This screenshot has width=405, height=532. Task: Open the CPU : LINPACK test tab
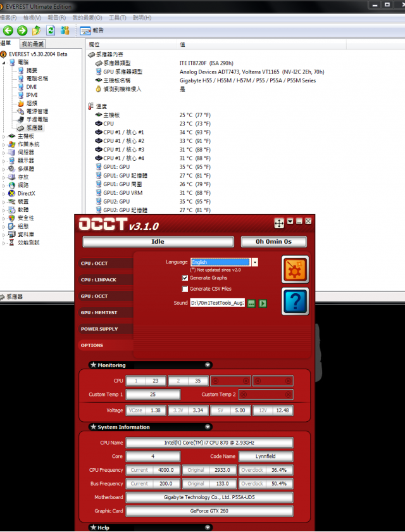coord(106,279)
